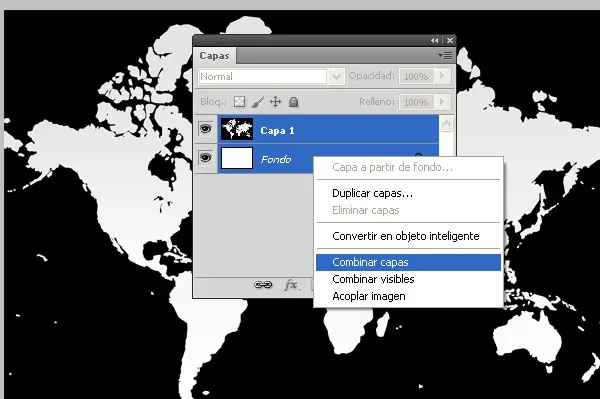
Task: Choose Duplicar capas from context menu
Action: [x=408, y=193]
